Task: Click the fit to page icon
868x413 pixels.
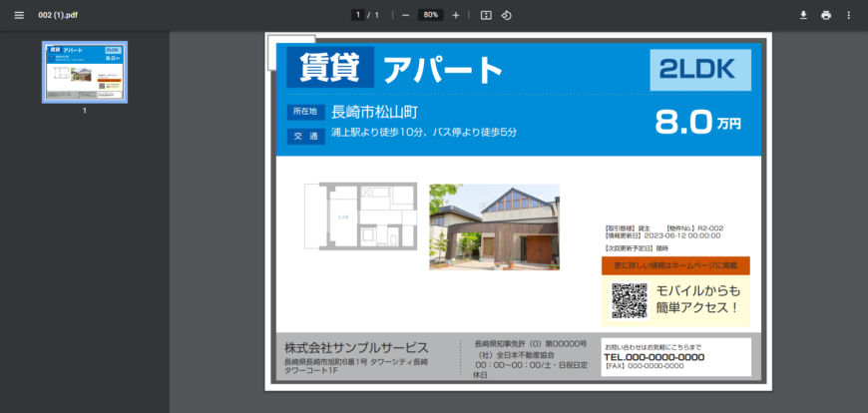Action: click(x=486, y=15)
